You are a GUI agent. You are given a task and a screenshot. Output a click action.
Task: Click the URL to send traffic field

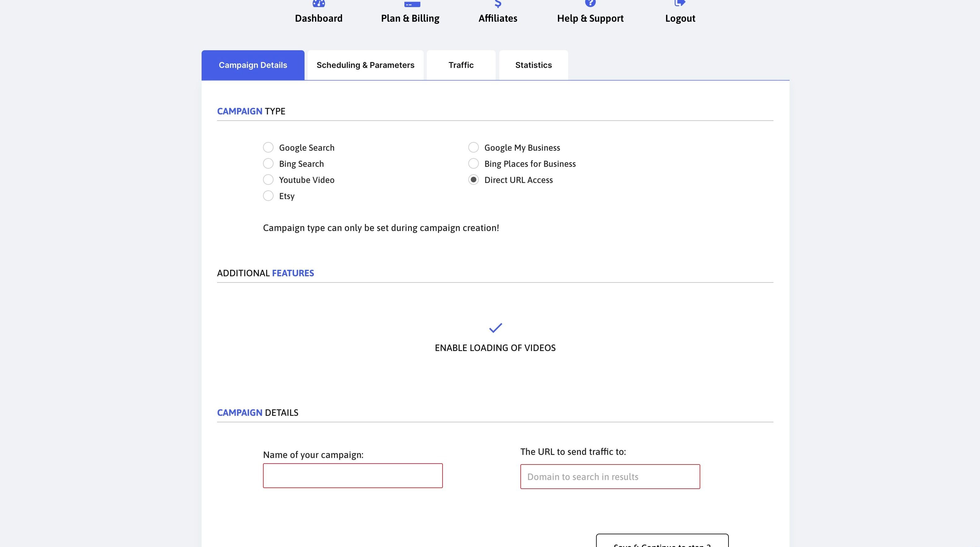610,477
